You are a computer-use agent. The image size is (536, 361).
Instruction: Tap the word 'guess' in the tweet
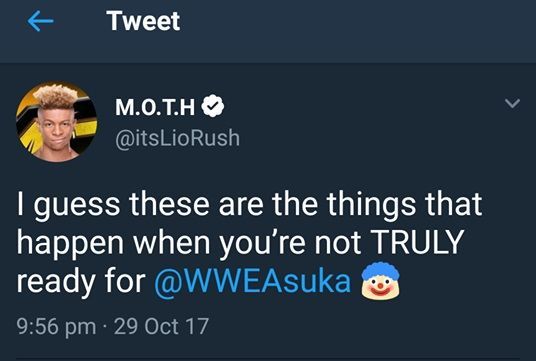77,207
